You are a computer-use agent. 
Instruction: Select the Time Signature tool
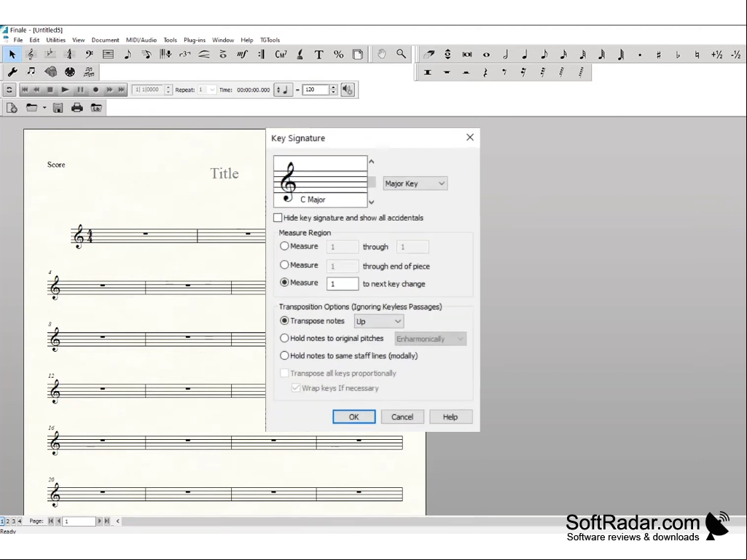click(x=69, y=55)
